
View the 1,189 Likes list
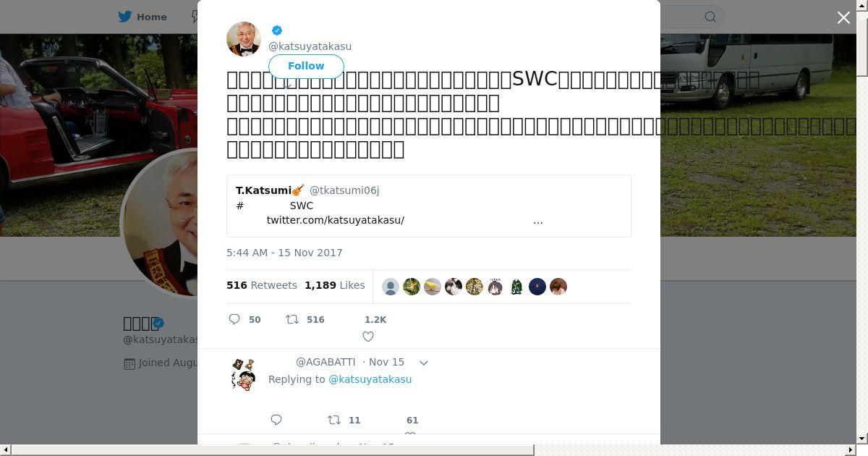pyautogui.click(x=335, y=285)
